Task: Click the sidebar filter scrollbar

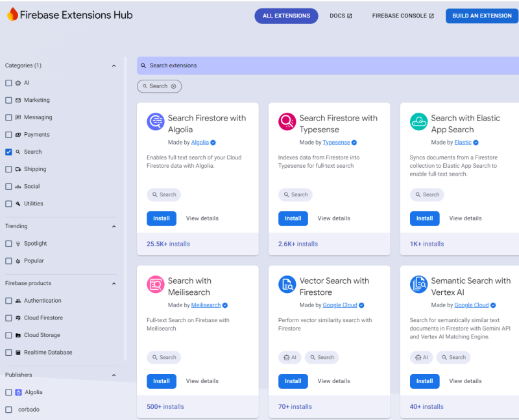Action: tap(125, 208)
